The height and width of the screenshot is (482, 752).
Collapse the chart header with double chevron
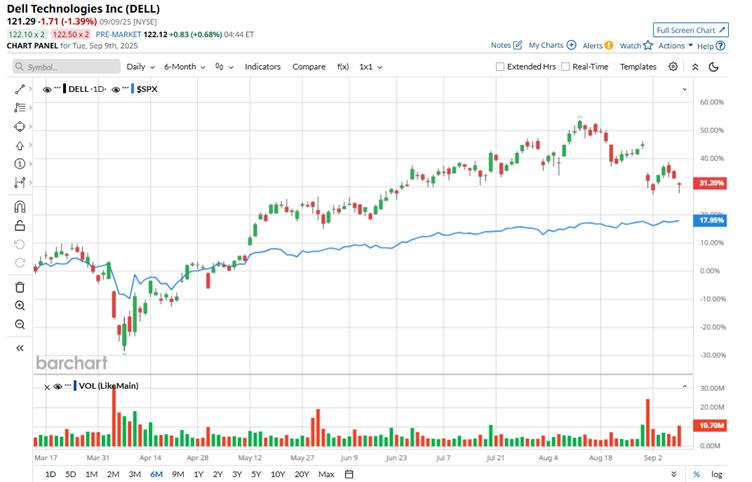pyautogui.click(x=695, y=67)
